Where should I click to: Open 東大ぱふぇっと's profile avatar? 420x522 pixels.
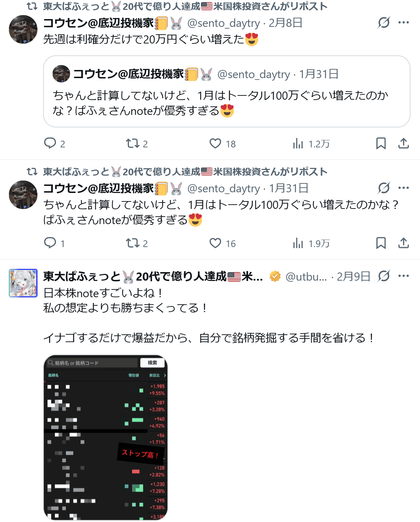23,283
